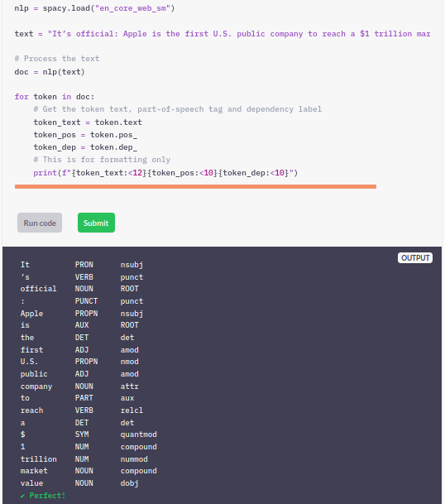Screen dimensions: 445x504
Task: Click the print f-string line
Action: pyautogui.click(x=165, y=173)
